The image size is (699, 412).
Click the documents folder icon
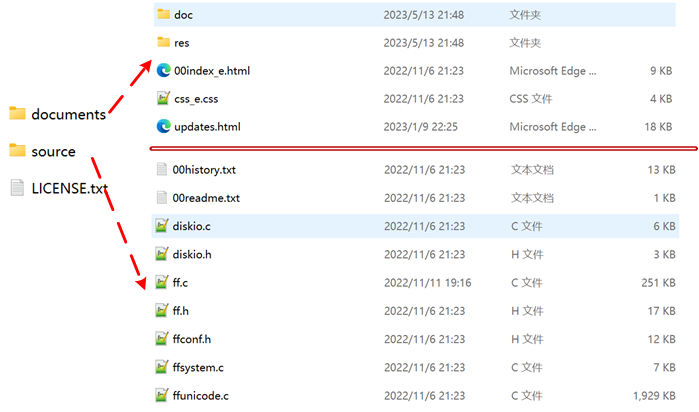tap(17, 114)
